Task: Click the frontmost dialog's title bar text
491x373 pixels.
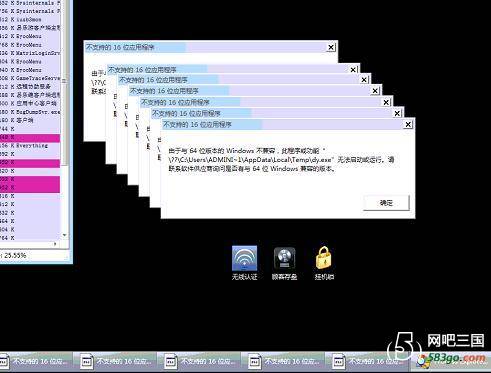Action: [x=197, y=125]
